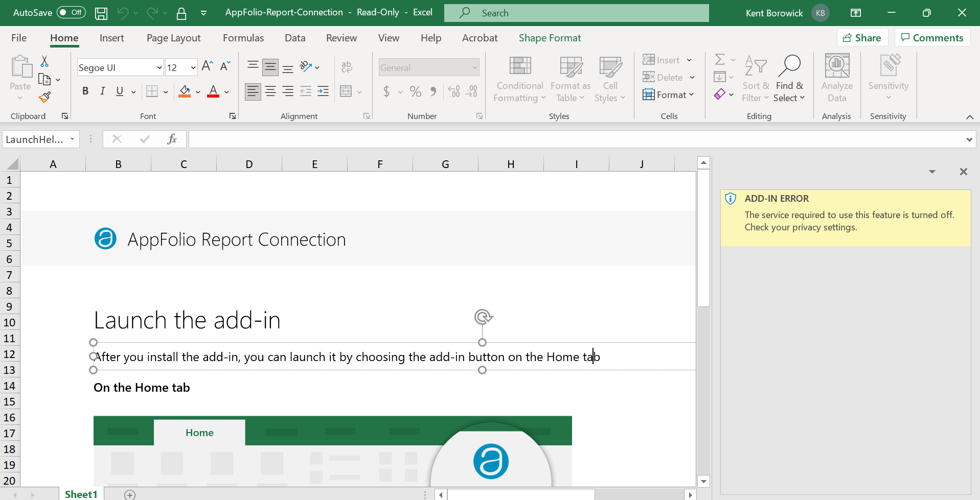Click the Cut scissors icon
The image size is (980, 500).
44,61
